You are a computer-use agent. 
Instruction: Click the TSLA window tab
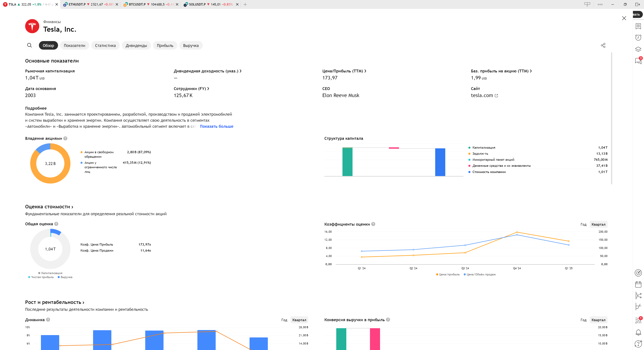[x=30, y=4]
